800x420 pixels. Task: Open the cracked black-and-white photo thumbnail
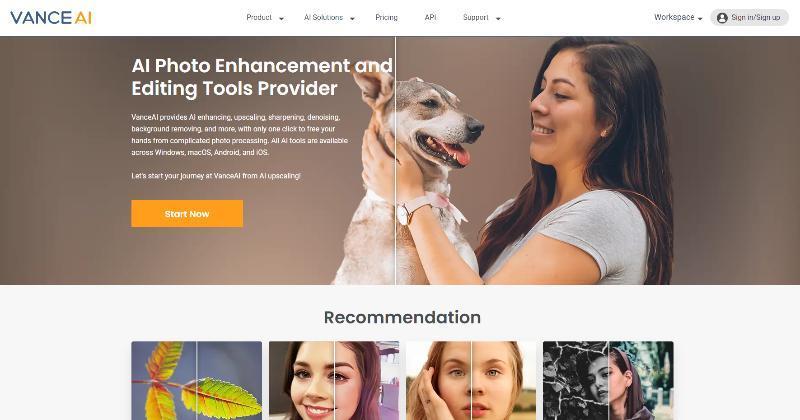coord(608,381)
